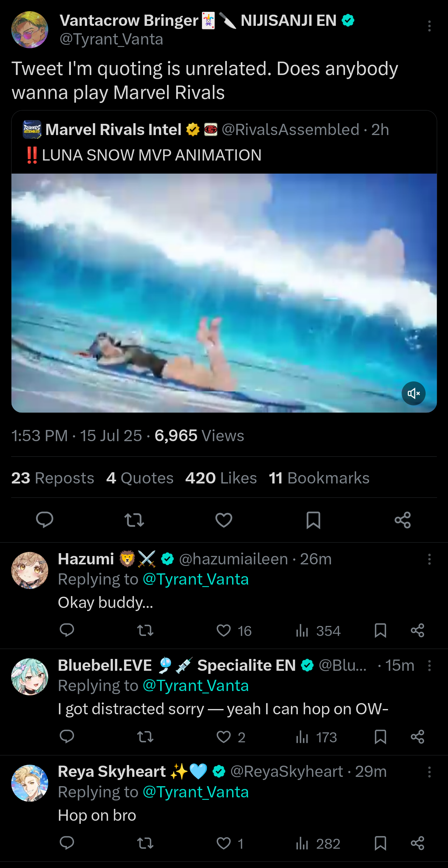The image size is (448, 868).
Task: Reply to the main Vantacrow Bringer tweet
Action: point(44,520)
